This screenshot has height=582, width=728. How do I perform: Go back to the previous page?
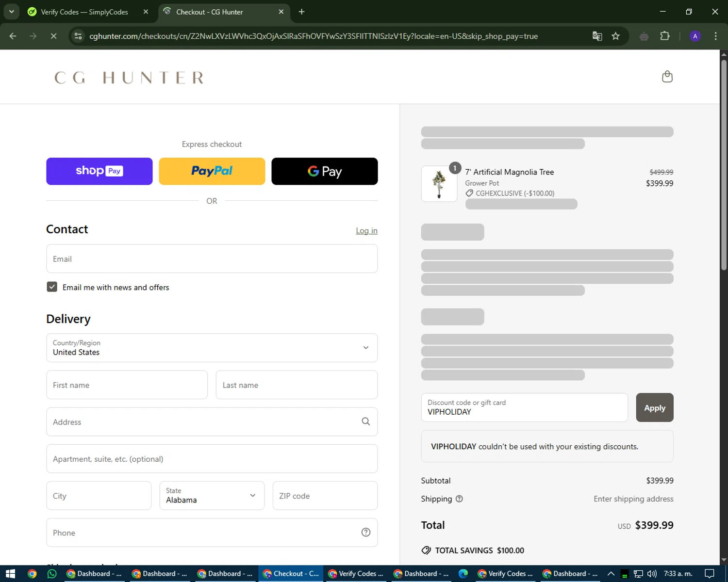13,36
